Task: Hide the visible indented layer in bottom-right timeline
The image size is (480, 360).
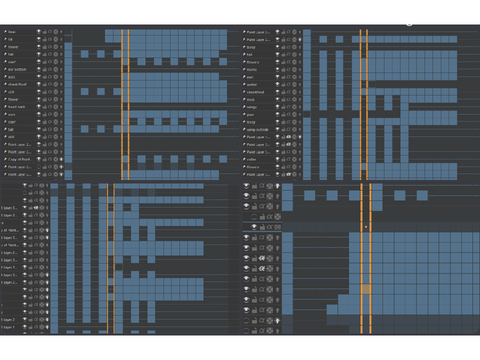Action: pos(254,227)
